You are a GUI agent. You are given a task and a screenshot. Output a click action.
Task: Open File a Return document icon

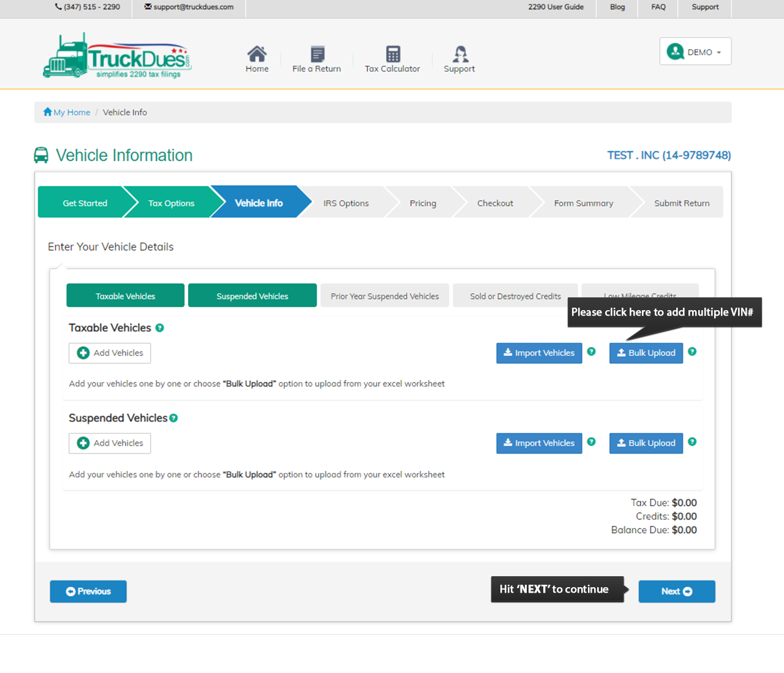[317, 54]
